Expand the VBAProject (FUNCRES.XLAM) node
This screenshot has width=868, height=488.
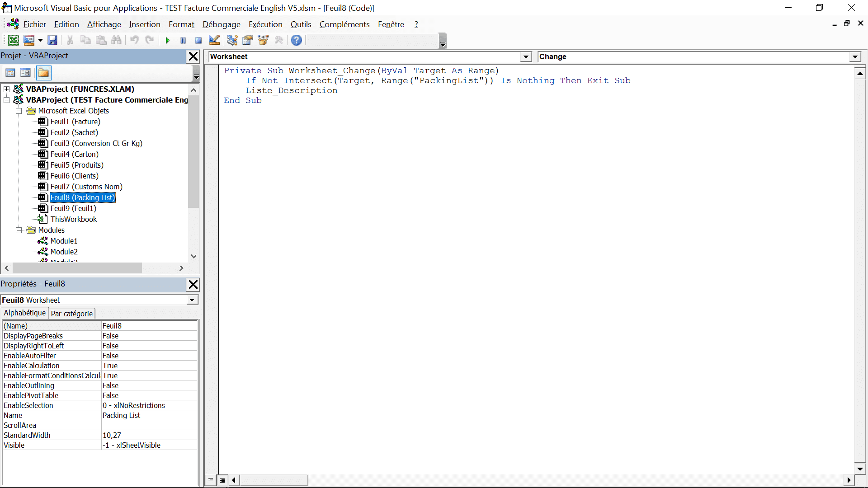pyautogui.click(x=7, y=89)
